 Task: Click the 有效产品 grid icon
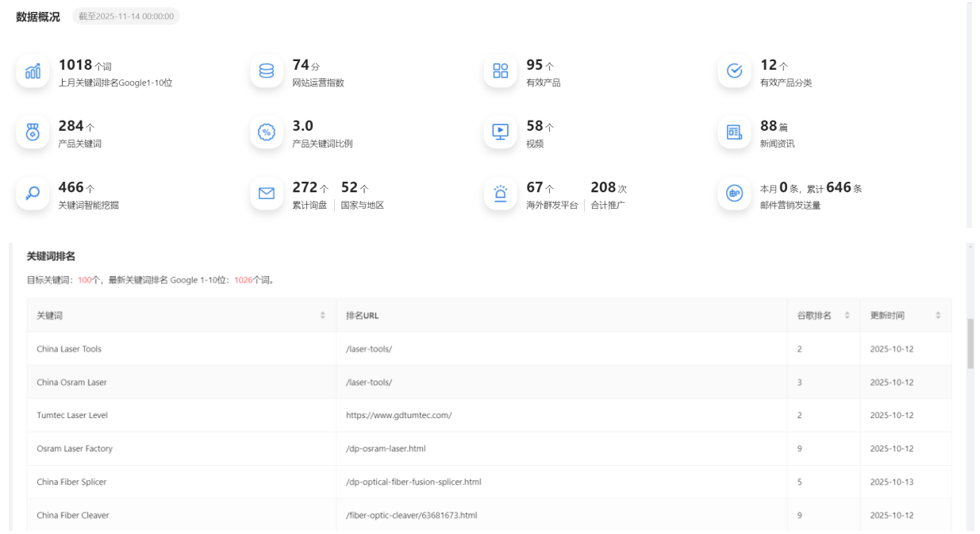point(501,71)
